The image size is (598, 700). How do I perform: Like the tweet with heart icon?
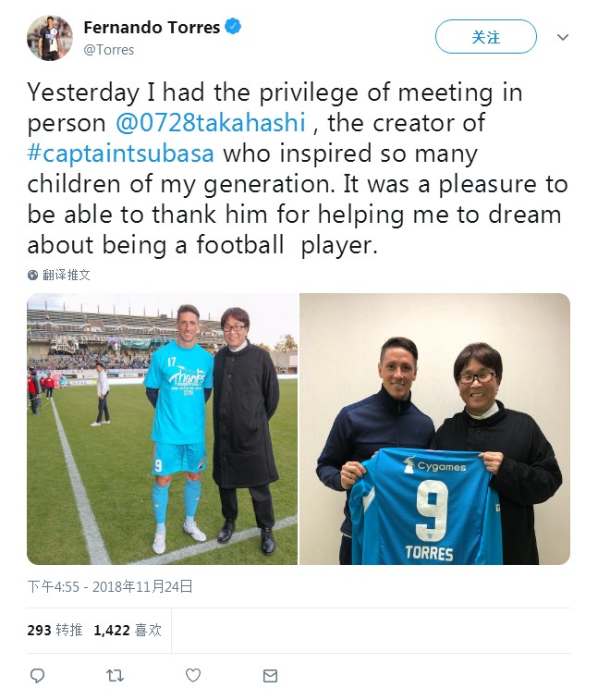(192, 676)
